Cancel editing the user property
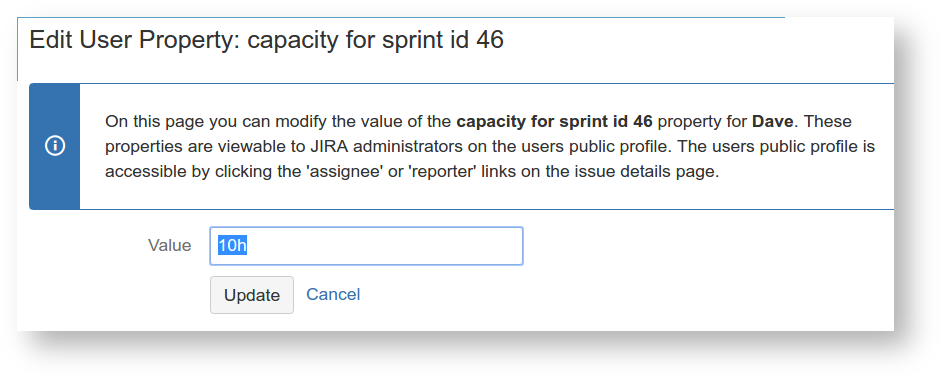The height and width of the screenshot is (379, 942). [x=333, y=294]
